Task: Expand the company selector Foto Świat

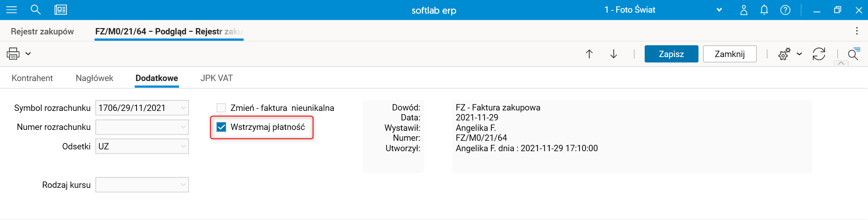Action: (719, 10)
